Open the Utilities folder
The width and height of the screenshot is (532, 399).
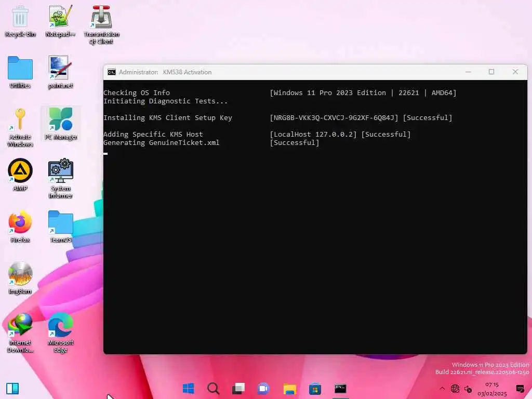pos(20,72)
